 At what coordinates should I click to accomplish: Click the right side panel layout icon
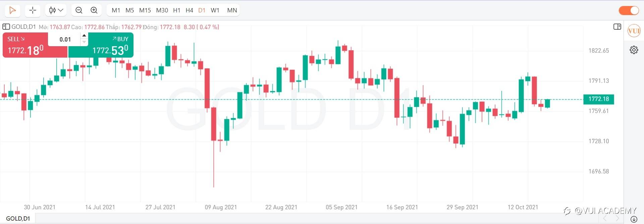617,27
